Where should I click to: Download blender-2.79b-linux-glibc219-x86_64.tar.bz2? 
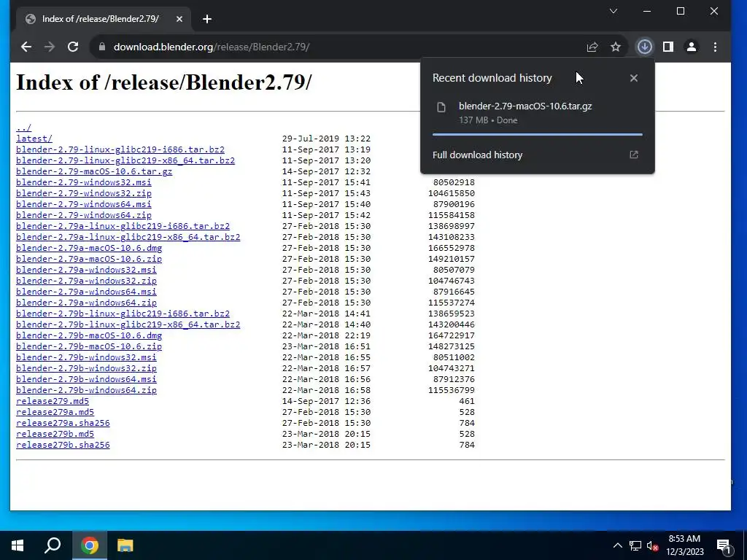coord(128,324)
